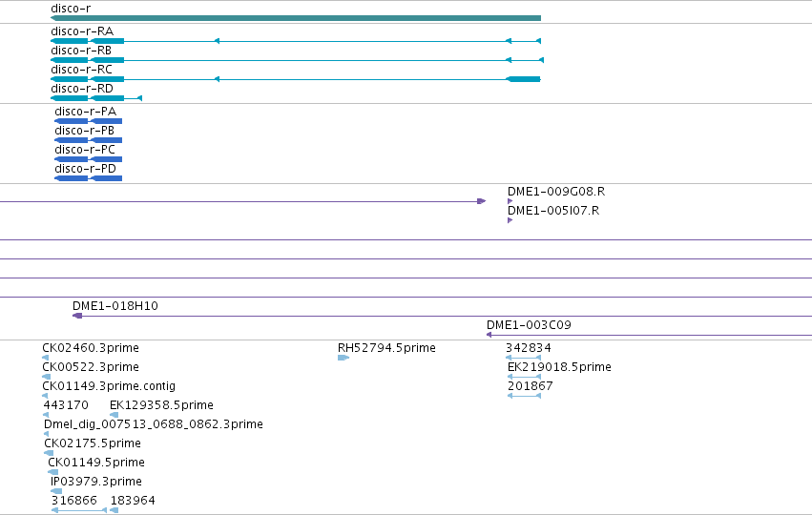Viewport: 812px width, 515px height.
Task: Select the disco-r-PB protein bar
Action: [88, 140]
